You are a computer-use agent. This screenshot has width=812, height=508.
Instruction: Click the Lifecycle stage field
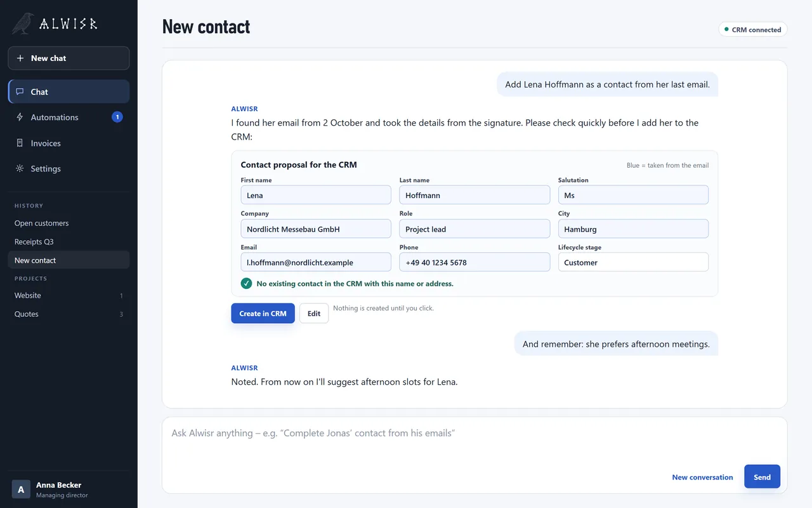[x=633, y=262]
